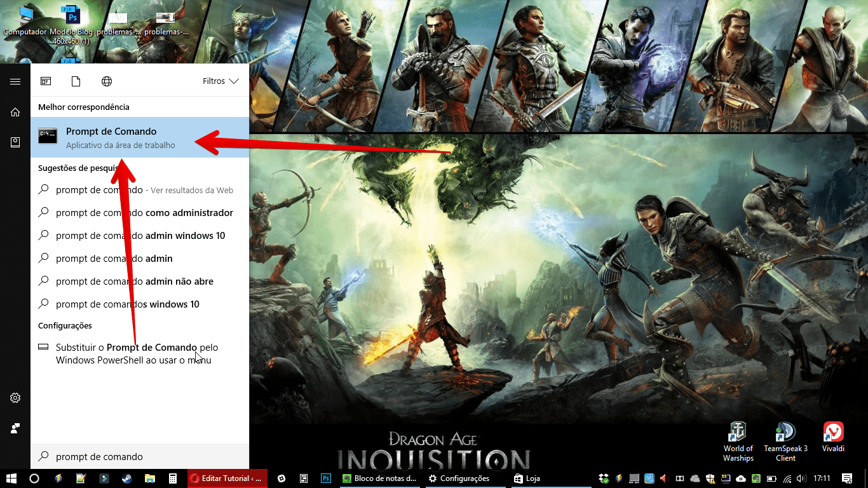Click the red speaker tray icon
Image resolution: width=868 pixels, height=488 pixels.
click(664, 478)
